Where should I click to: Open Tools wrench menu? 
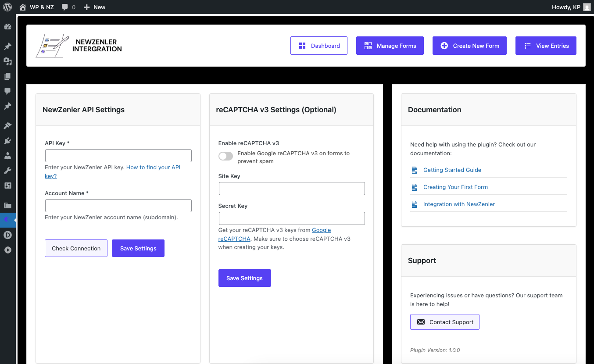coord(7,171)
